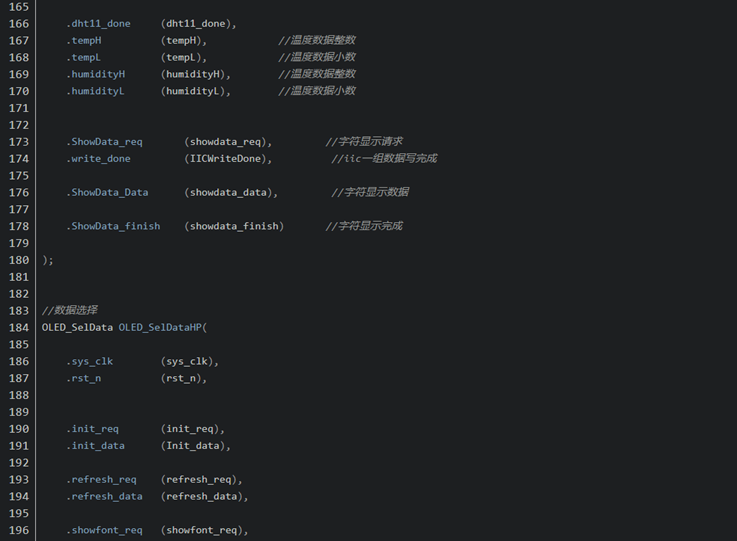Click line number 184 in the gutter
Screen dimensions: 737x541
point(18,327)
